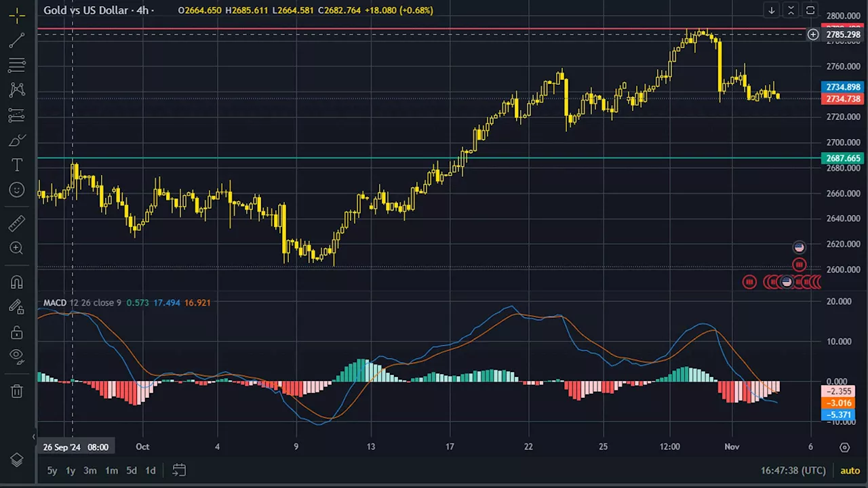Click the 16:47:38 (UTC) timezone clock
The image size is (868, 488).
pos(793,470)
